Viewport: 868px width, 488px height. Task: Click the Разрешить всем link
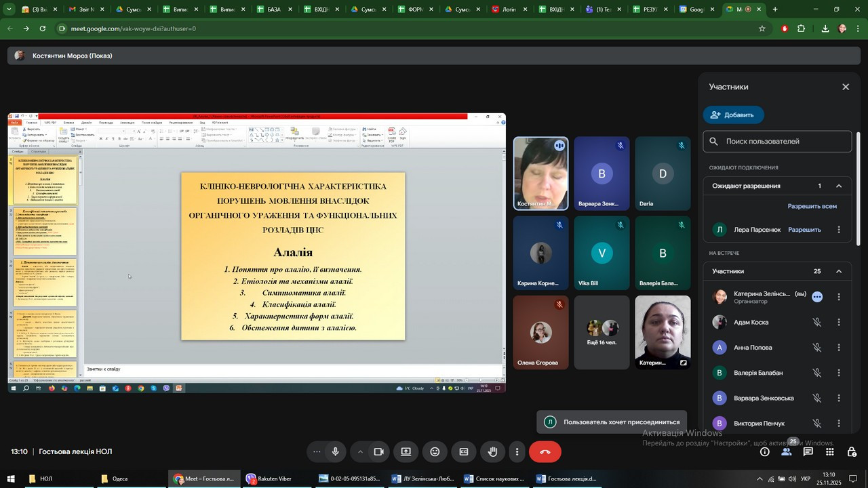pos(812,206)
